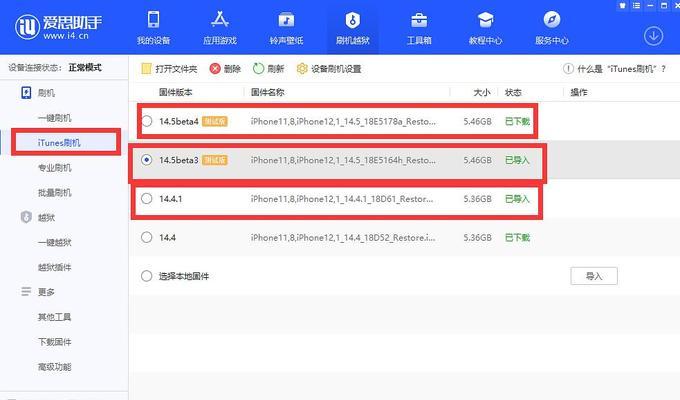Click 正常模式 connection status text
This screenshot has width=680, height=400.
(x=85, y=67)
